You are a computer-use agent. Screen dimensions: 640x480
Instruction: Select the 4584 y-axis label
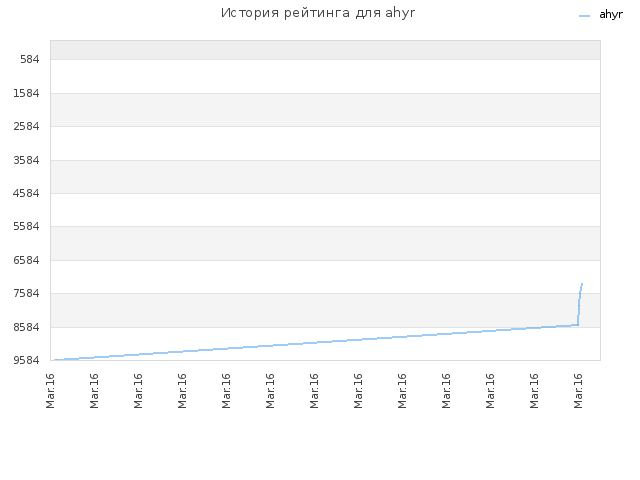coord(27,193)
